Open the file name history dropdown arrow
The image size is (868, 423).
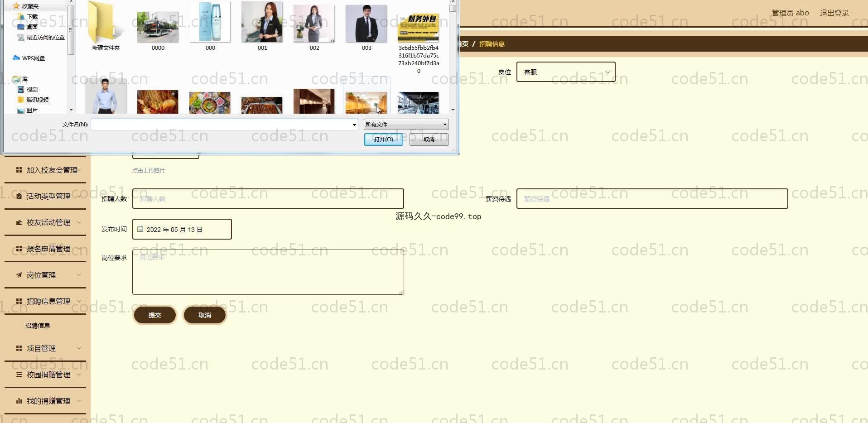(x=354, y=125)
